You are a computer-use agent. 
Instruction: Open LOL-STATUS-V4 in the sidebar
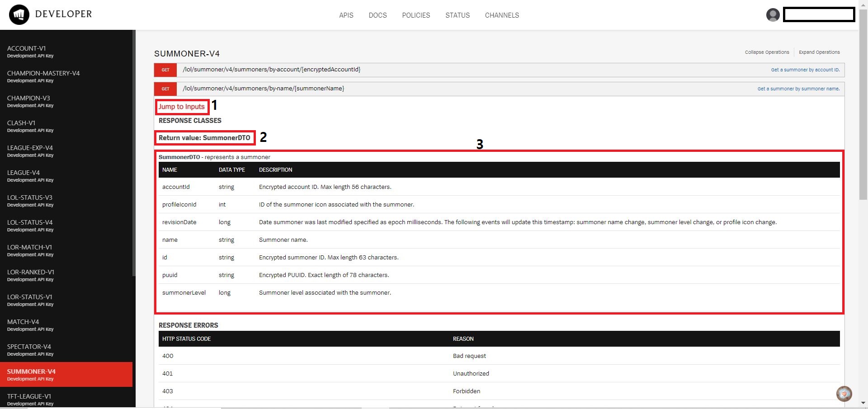pos(66,226)
